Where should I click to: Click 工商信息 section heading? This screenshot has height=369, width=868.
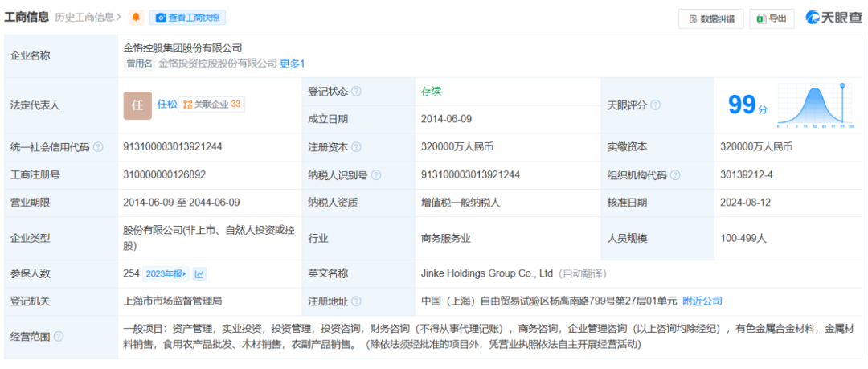pyautogui.click(x=27, y=17)
